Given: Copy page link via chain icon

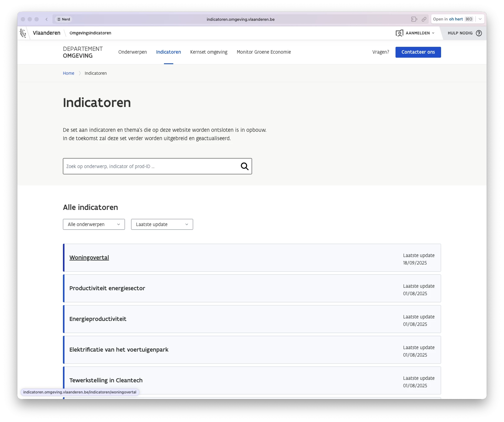Looking at the screenshot, I should pyautogui.click(x=424, y=19).
